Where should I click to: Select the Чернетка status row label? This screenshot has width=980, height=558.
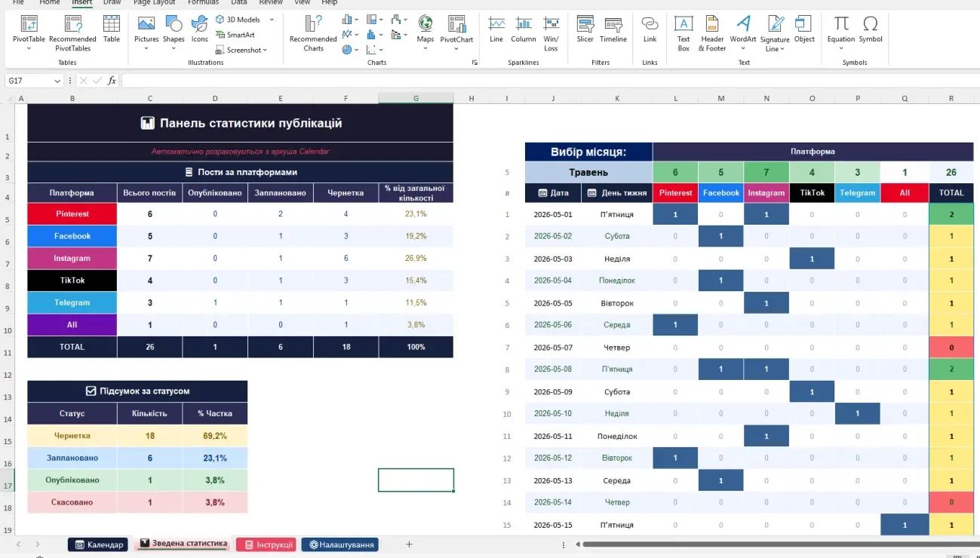[x=72, y=436]
